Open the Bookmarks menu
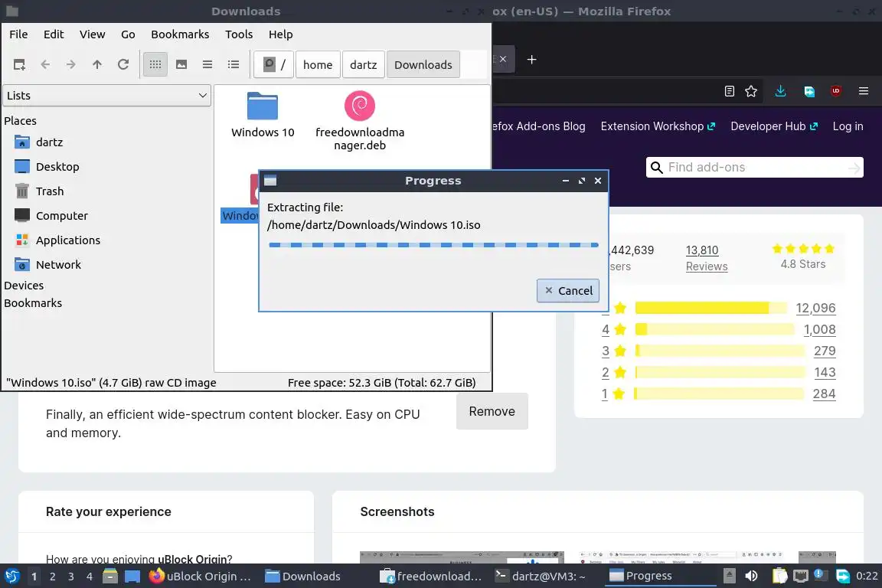Viewport: 882px width, 588px height. coord(180,34)
